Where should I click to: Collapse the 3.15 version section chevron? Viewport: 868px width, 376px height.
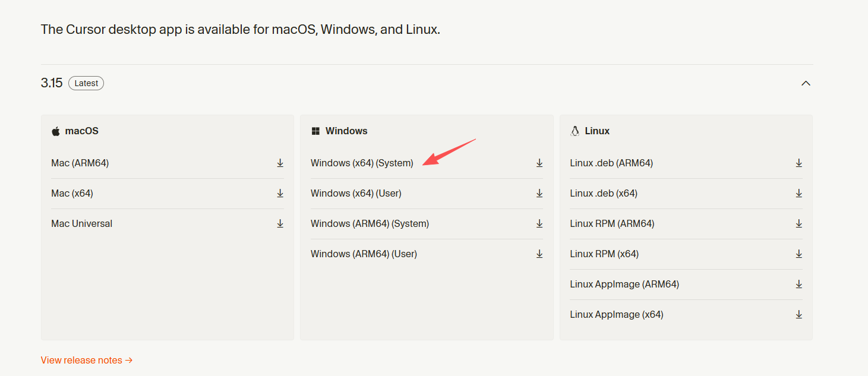[806, 83]
